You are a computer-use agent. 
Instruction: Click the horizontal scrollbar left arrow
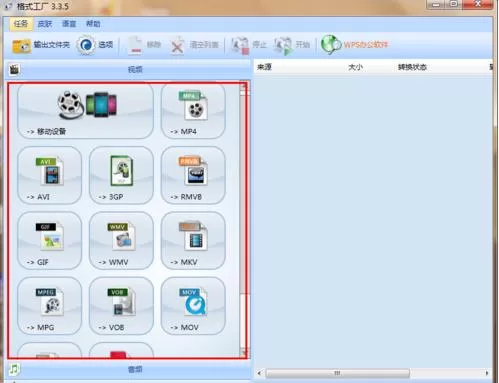coord(259,373)
